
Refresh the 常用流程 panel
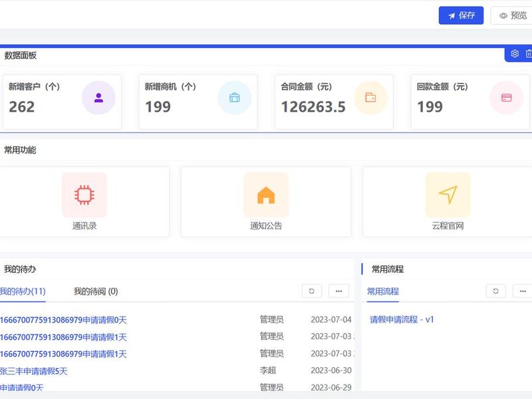[495, 291]
